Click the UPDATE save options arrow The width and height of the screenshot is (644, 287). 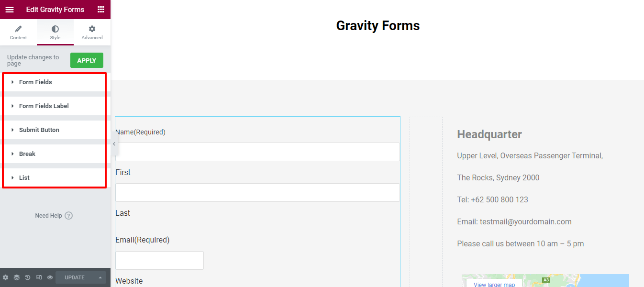point(100,277)
